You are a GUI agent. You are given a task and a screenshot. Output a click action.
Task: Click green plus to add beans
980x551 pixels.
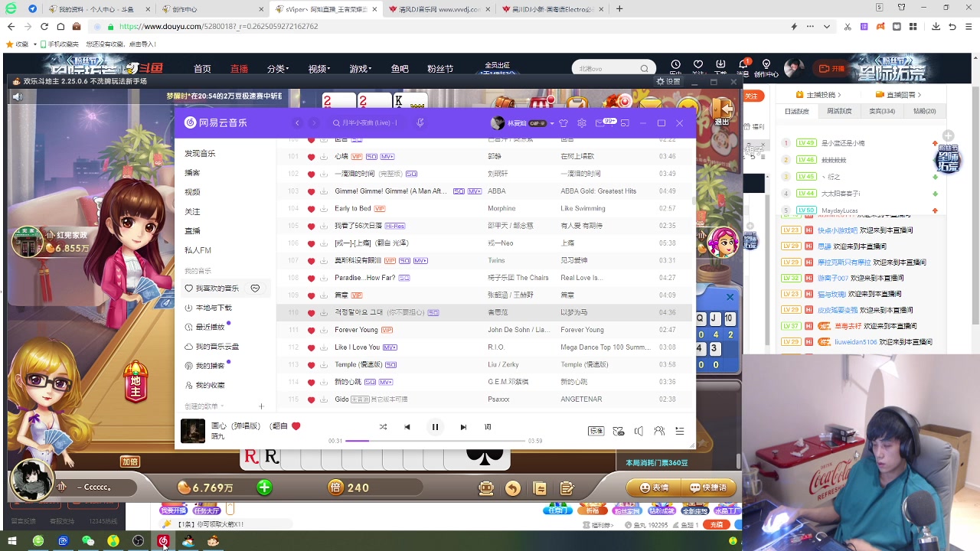pos(264,487)
